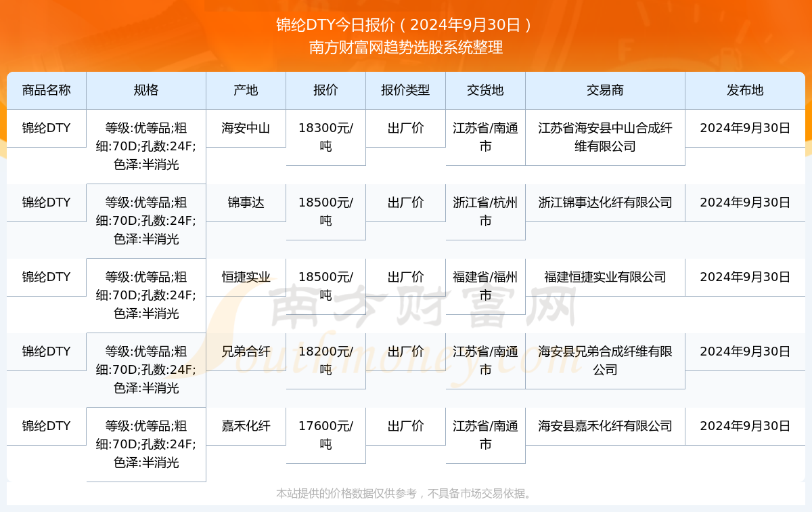Click the specification cell in 嘉禾化纤 row
This screenshot has width=812, height=512.
(x=146, y=444)
